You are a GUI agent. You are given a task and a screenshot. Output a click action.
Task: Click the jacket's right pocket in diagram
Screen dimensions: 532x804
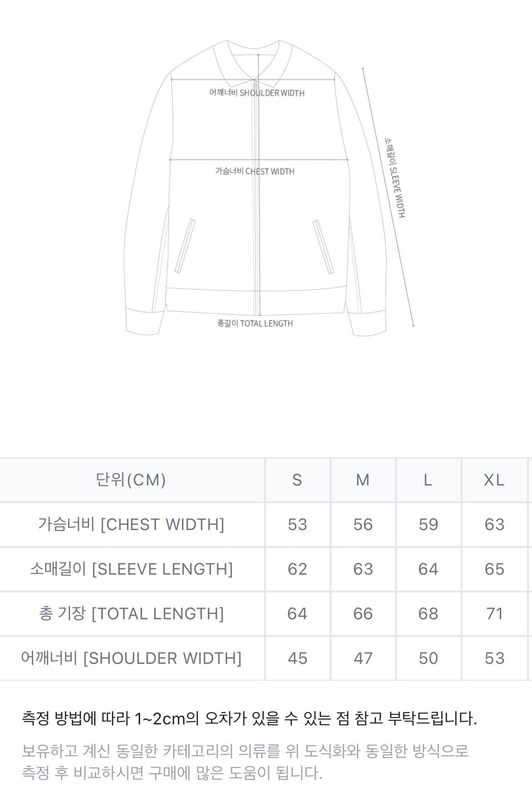point(323,247)
